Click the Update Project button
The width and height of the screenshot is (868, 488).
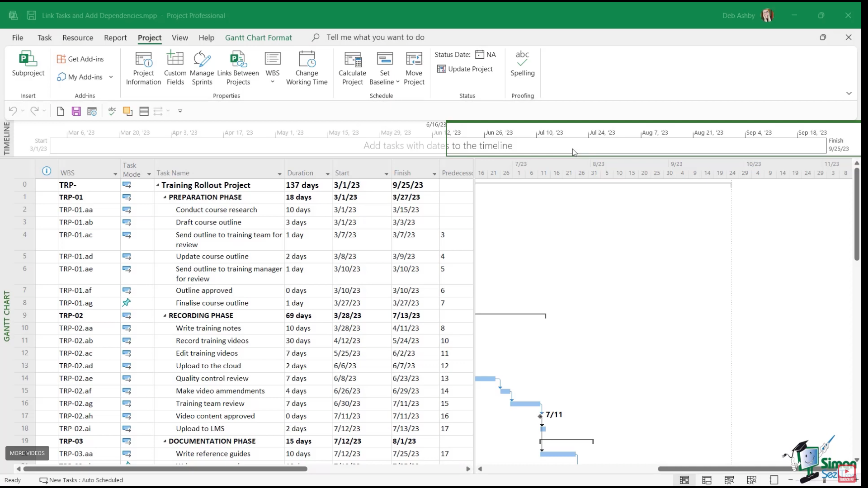pyautogui.click(x=465, y=69)
